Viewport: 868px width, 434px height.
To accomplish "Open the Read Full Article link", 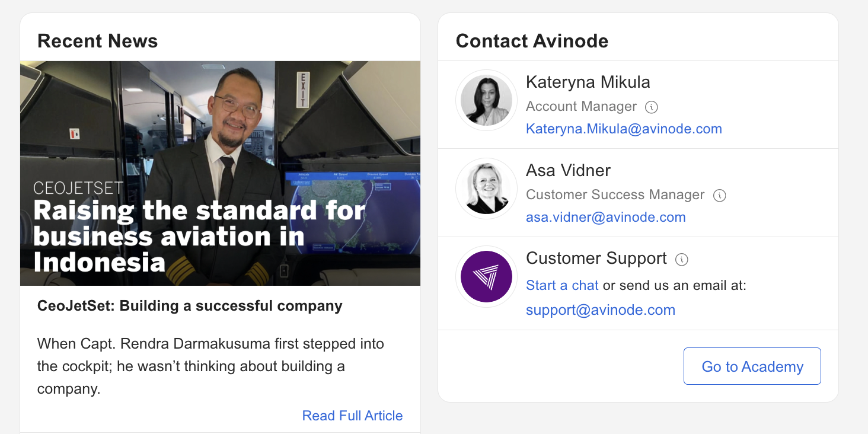I will pos(352,416).
